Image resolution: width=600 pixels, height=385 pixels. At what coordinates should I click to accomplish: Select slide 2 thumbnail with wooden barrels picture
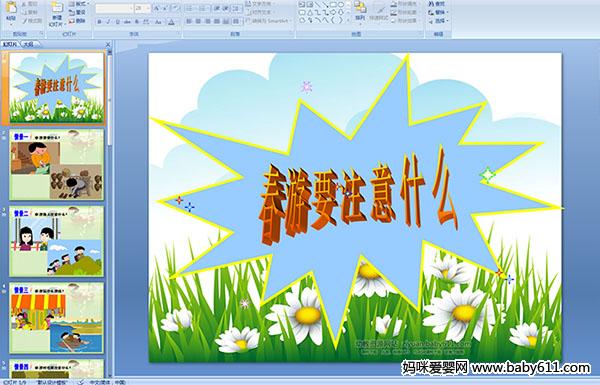point(56,165)
